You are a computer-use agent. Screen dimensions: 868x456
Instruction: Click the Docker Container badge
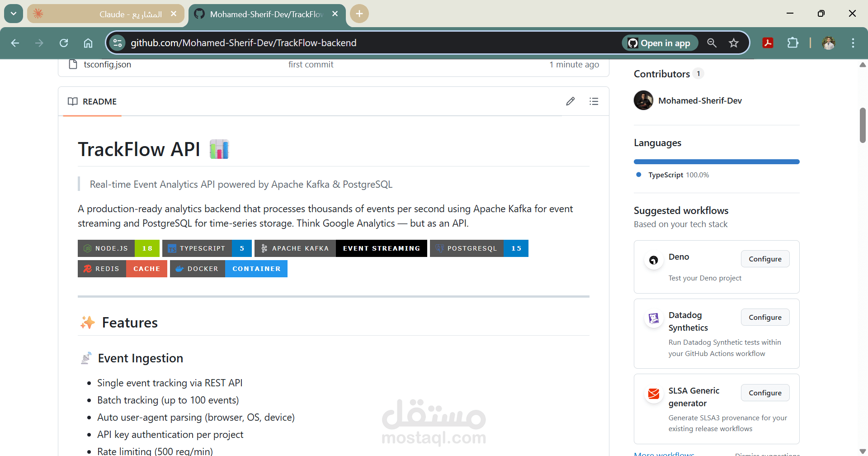coord(229,269)
